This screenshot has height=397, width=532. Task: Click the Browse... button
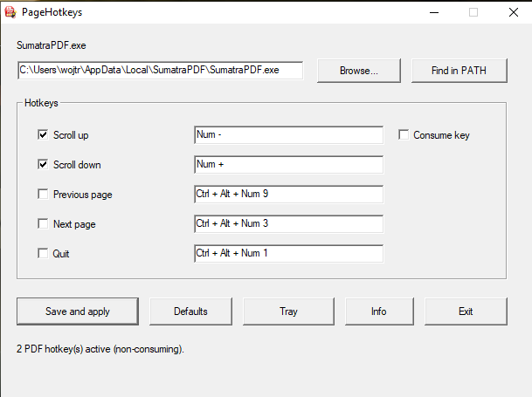tap(359, 71)
